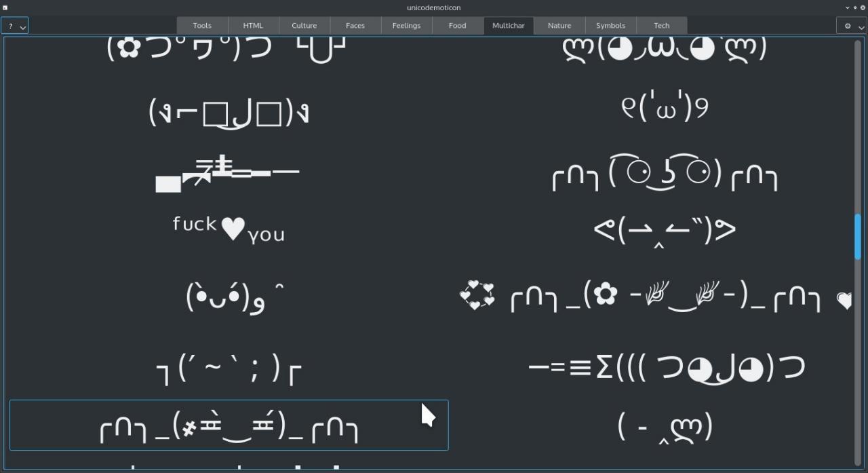
Task: Select the highlighted angry middle-finger emoticon
Action: coord(229,425)
